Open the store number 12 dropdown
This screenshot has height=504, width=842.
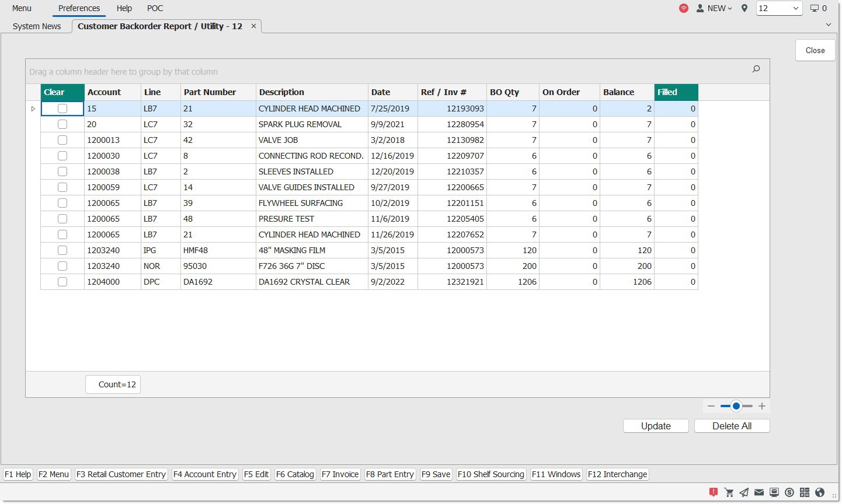pos(779,8)
